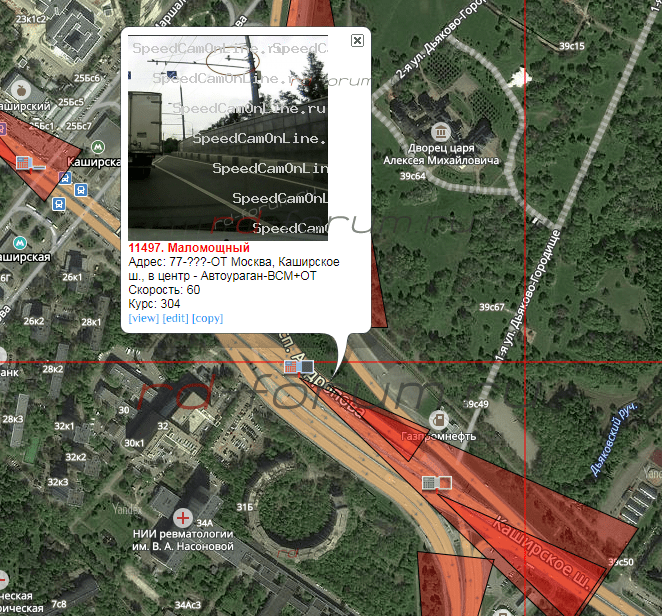
Task: Open the [view] link in popup
Action: coord(144,318)
